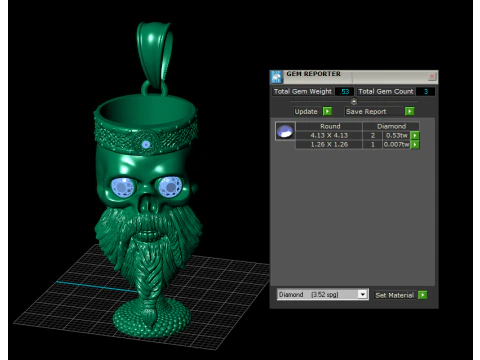Select the small forehead gem on crown
This screenshot has height=360, width=480.
[146, 144]
